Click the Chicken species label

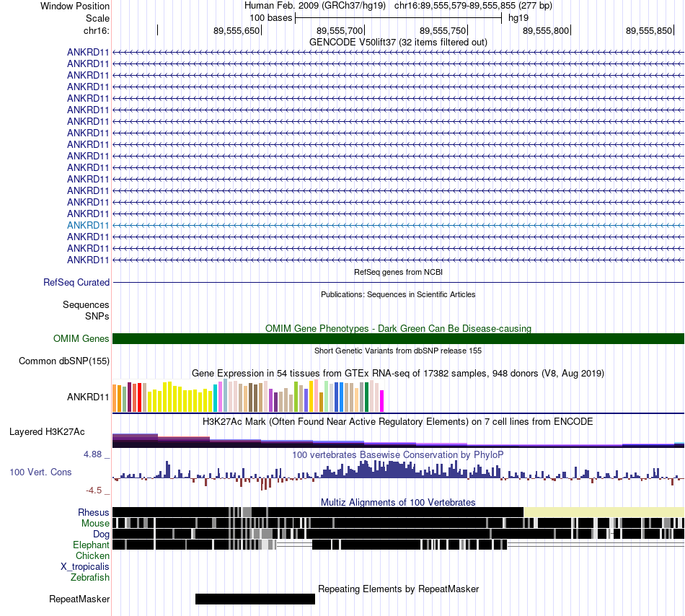[92, 556]
